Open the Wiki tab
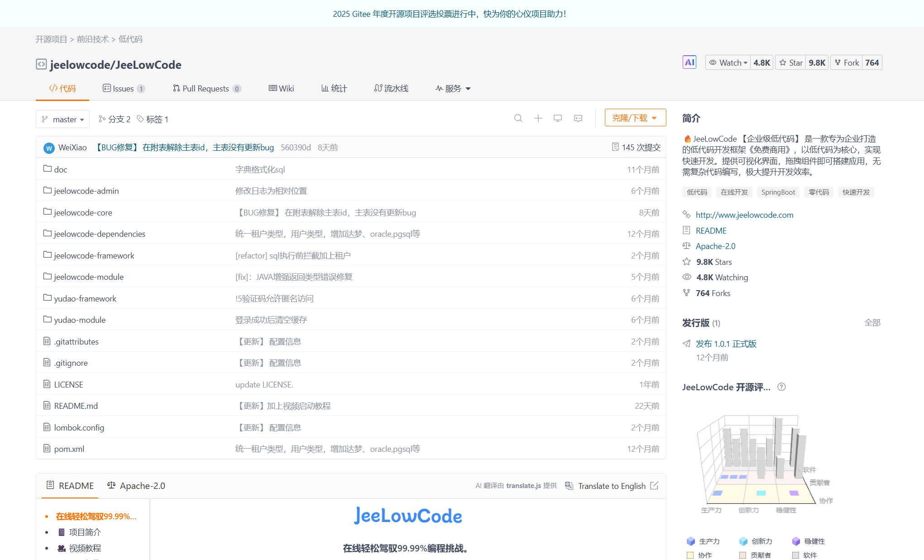 tap(281, 88)
